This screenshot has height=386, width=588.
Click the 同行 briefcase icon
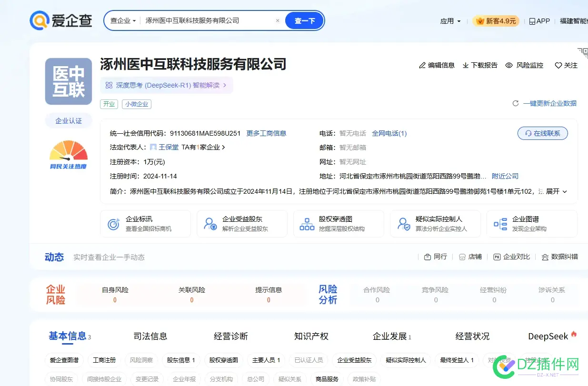point(428,256)
